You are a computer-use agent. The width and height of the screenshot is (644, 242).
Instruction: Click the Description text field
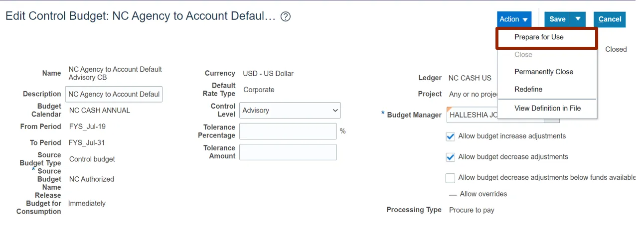[x=114, y=94]
